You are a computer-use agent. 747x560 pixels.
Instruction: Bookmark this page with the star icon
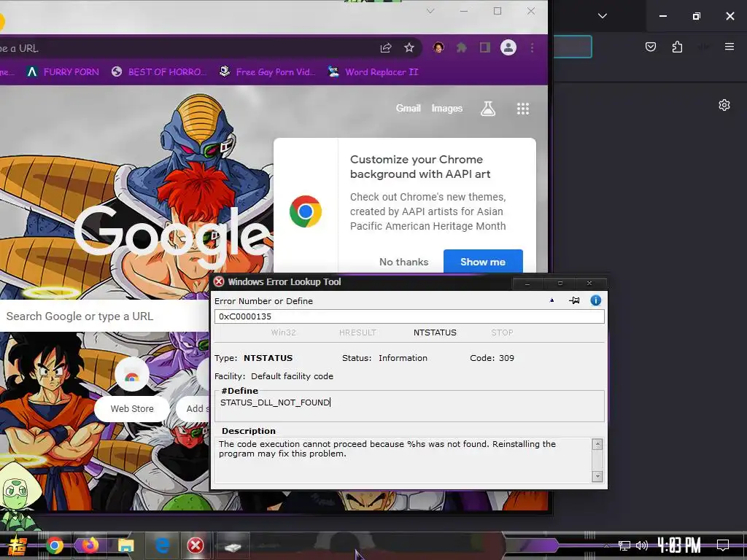click(x=409, y=47)
